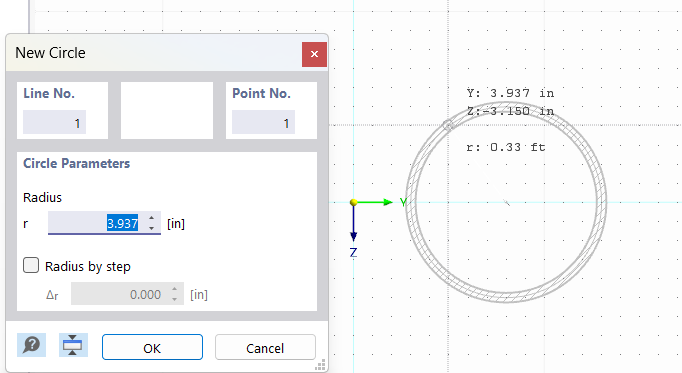This screenshot has height=373, width=682.
Task: Confirm the circle with OK
Action: click(x=152, y=347)
